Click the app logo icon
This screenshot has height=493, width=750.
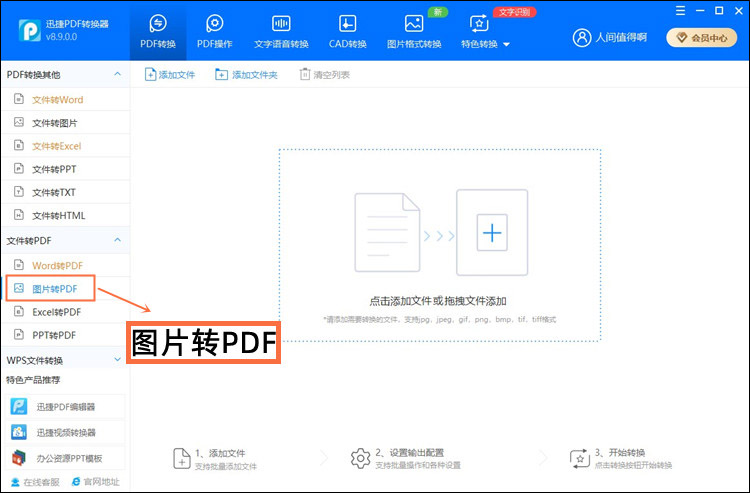click(x=30, y=31)
